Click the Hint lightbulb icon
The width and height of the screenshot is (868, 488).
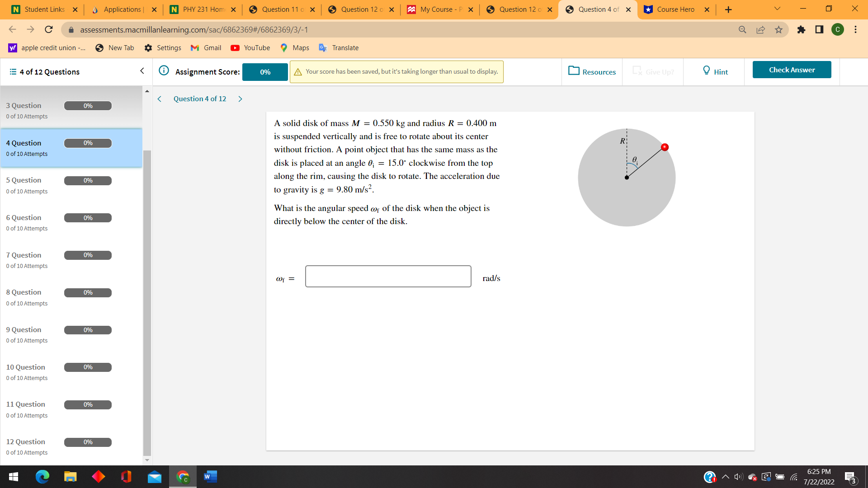coord(706,70)
